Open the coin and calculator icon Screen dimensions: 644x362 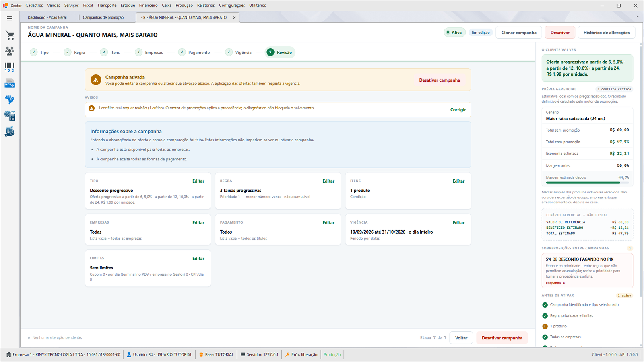[10, 116]
